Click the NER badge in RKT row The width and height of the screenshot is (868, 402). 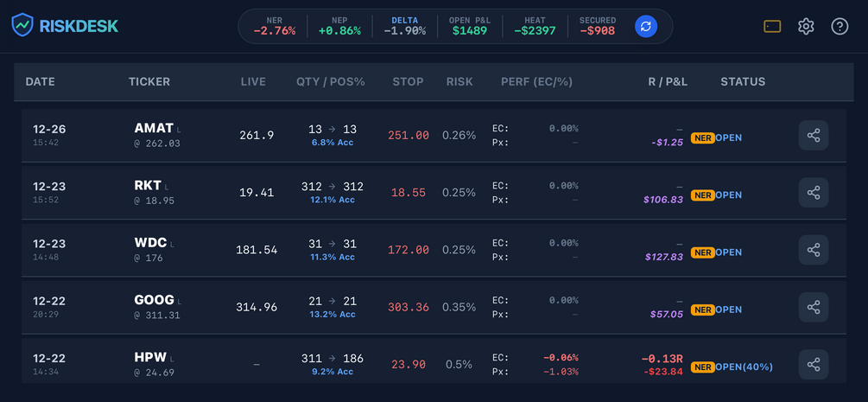[702, 195]
